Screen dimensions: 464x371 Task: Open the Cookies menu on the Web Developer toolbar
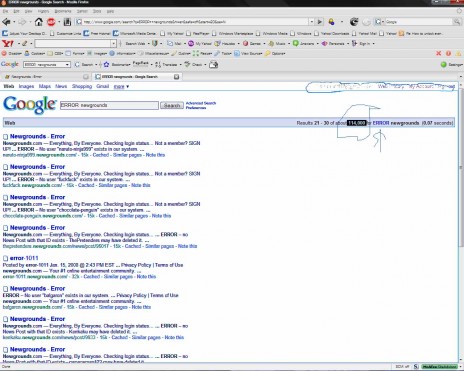point(34,53)
